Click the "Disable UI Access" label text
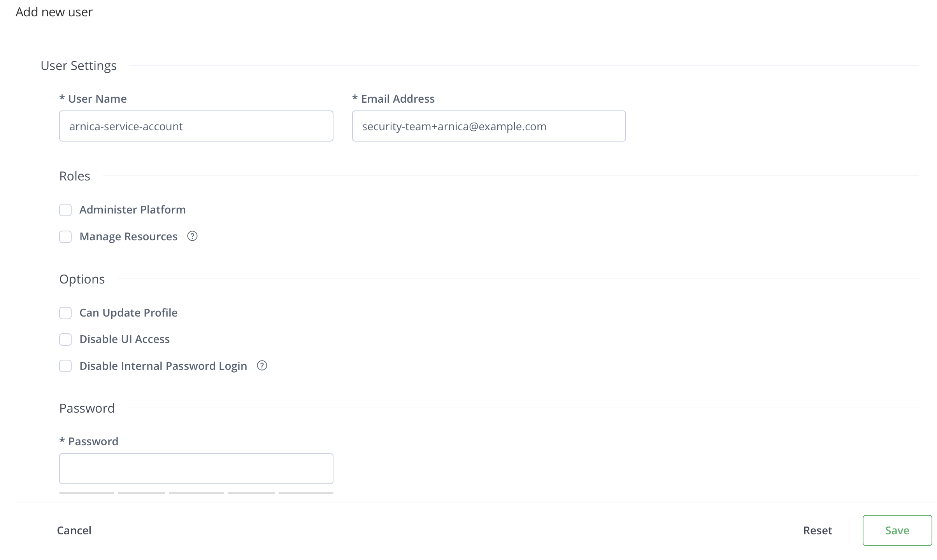Viewport: 937px width, 560px height. (x=125, y=339)
